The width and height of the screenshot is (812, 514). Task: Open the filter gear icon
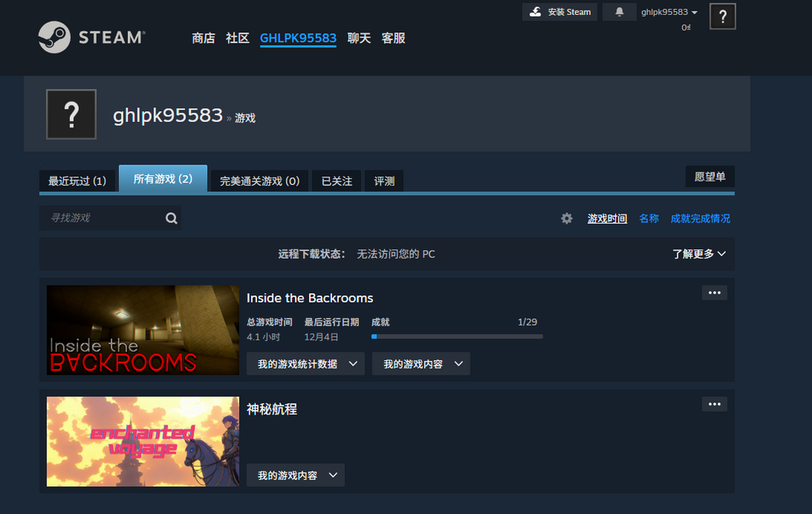click(x=567, y=218)
